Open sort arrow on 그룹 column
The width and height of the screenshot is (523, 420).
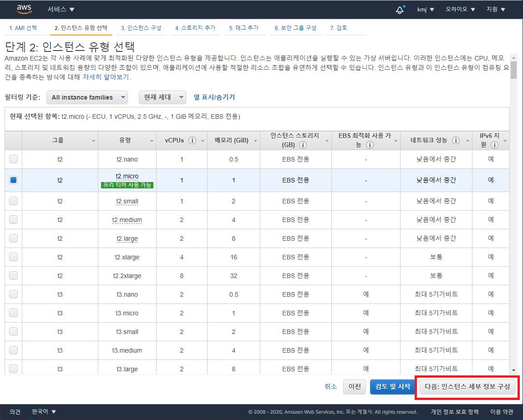pyautogui.click(x=93, y=141)
